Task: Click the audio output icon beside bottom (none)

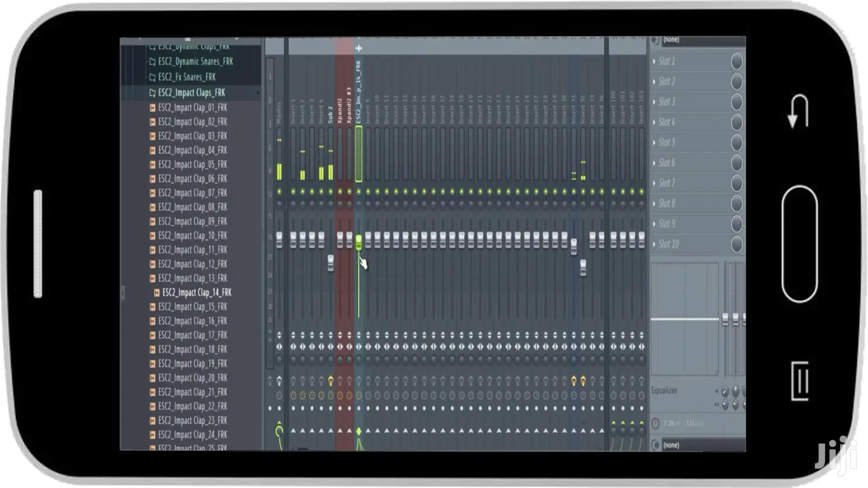Action: [x=655, y=445]
